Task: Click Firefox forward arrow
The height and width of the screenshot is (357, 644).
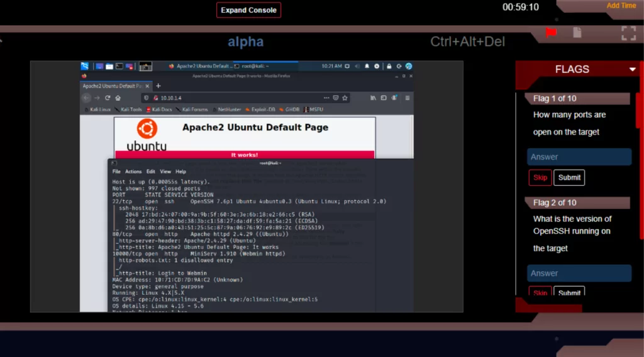Action: click(x=97, y=98)
